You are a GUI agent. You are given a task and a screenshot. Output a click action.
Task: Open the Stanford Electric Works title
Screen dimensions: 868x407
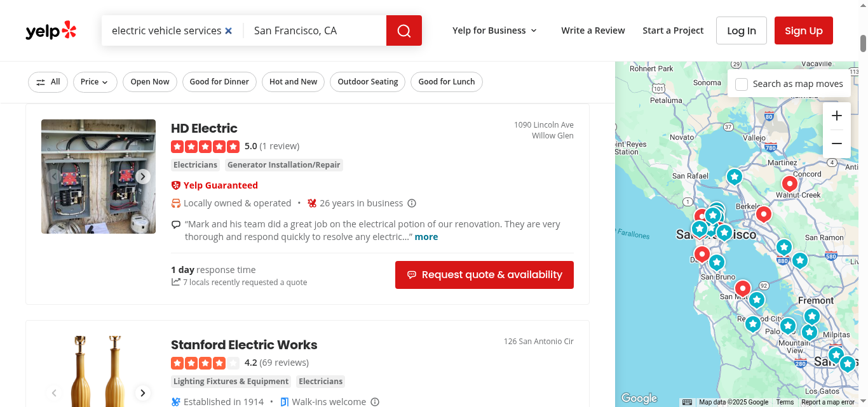click(x=244, y=345)
